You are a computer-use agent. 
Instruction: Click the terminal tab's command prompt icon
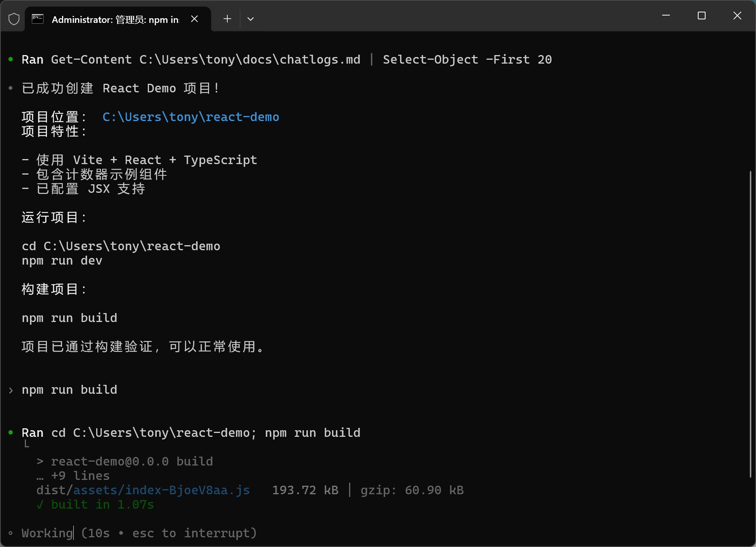point(38,19)
